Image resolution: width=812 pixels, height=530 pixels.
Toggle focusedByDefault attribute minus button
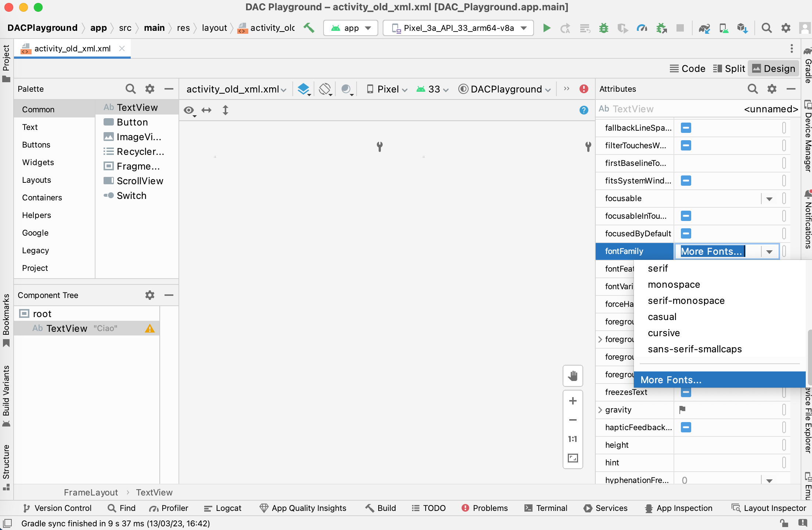pos(685,233)
